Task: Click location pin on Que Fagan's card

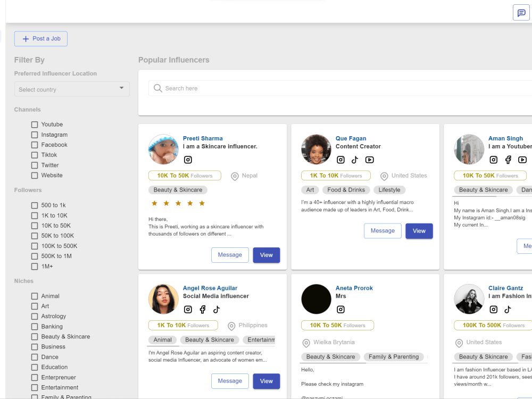Action: click(x=384, y=177)
